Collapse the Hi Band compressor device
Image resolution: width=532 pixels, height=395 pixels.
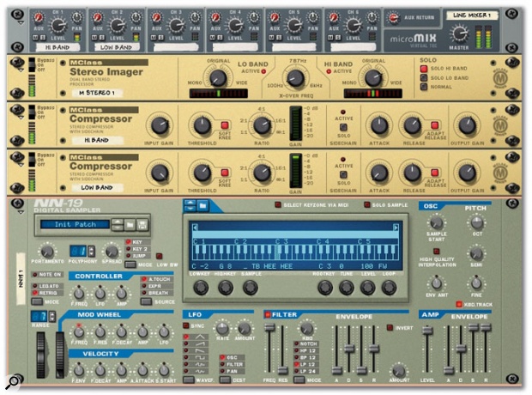coord(21,118)
